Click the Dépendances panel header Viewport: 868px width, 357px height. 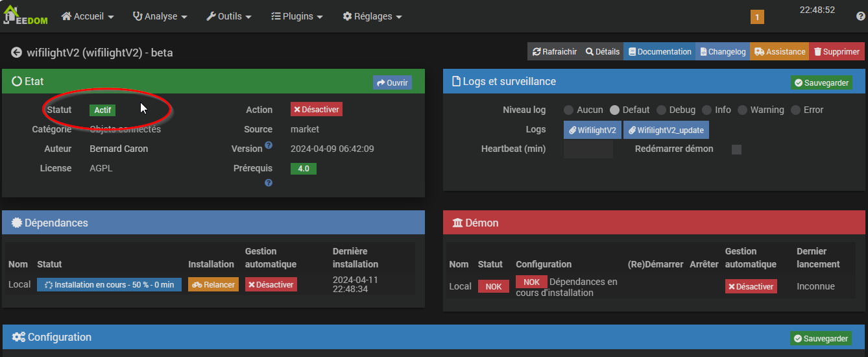tap(213, 223)
